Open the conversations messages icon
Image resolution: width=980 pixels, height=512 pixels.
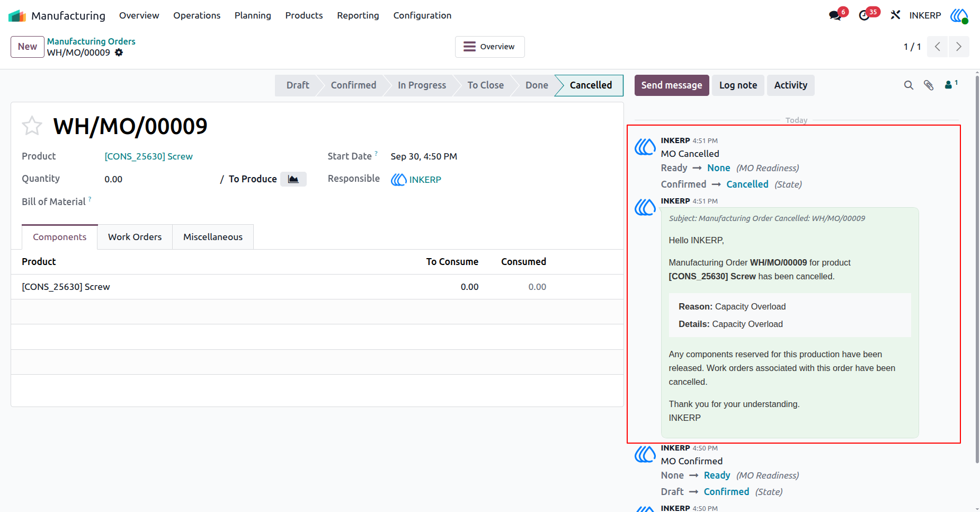835,15
